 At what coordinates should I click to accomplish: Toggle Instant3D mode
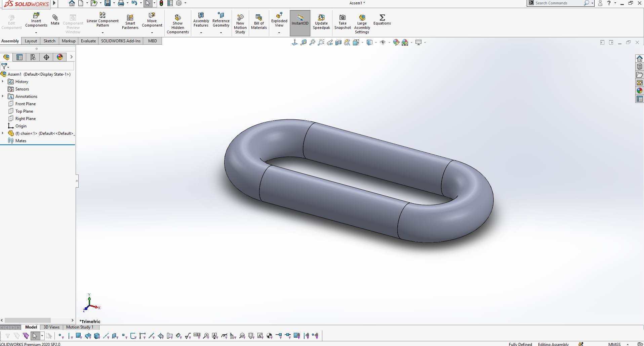300,23
